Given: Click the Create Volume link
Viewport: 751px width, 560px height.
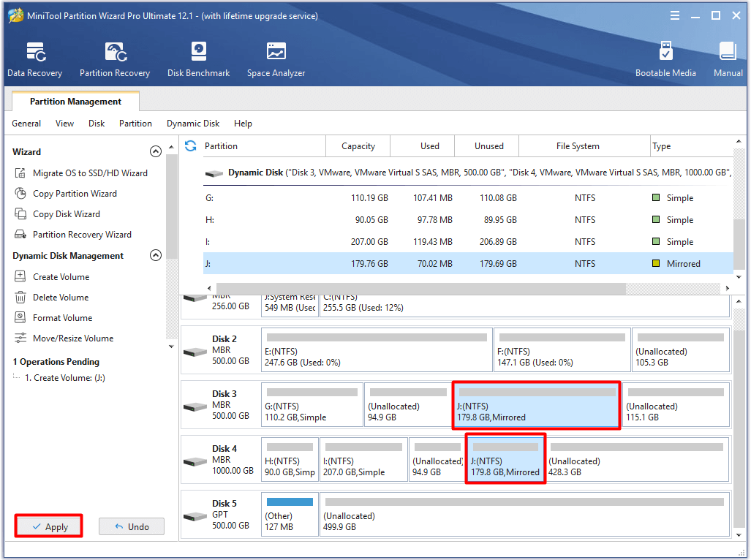Looking at the screenshot, I should 61,276.
